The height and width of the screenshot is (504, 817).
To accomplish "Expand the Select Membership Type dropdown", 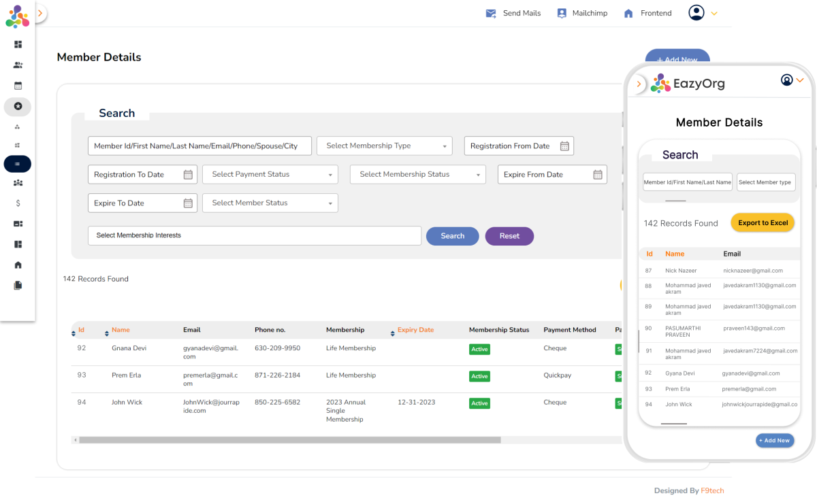I will click(385, 146).
